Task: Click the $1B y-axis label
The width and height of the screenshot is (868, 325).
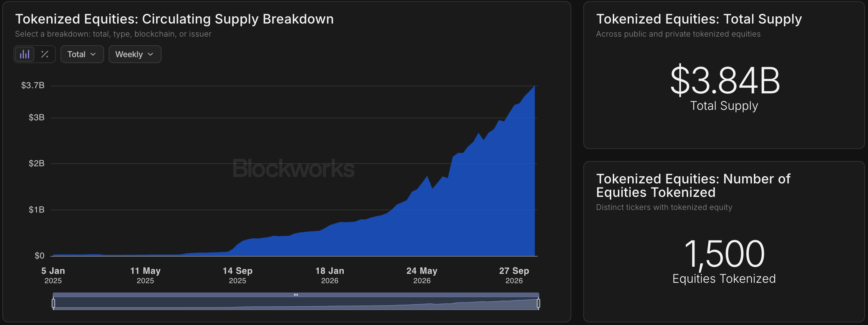Action: click(37, 210)
